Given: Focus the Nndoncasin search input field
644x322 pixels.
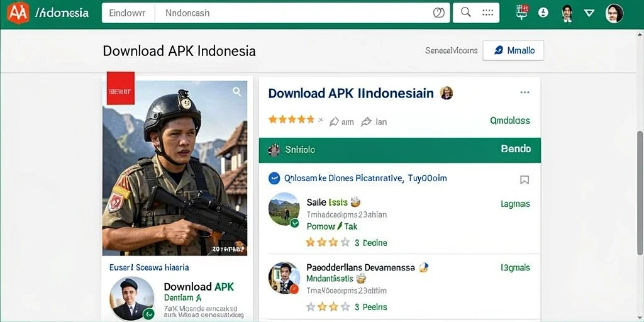Looking at the screenshot, I should pyautogui.click(x=294, y=13).
